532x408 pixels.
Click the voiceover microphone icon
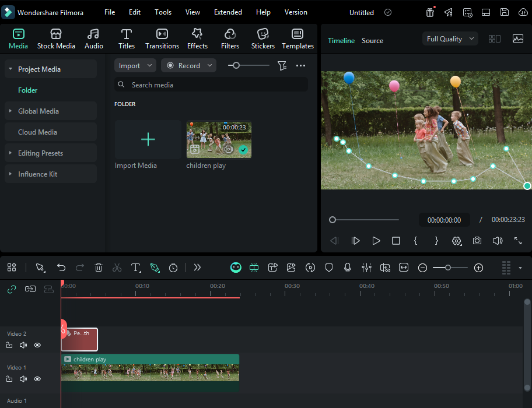(x=348, y=268)
